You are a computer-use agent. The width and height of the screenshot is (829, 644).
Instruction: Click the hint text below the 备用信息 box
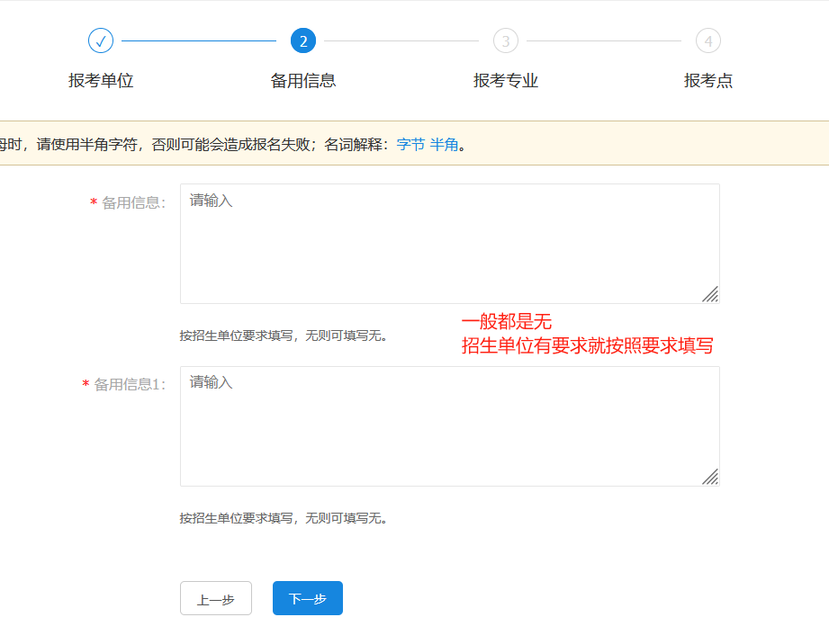[x=284, y=336]
